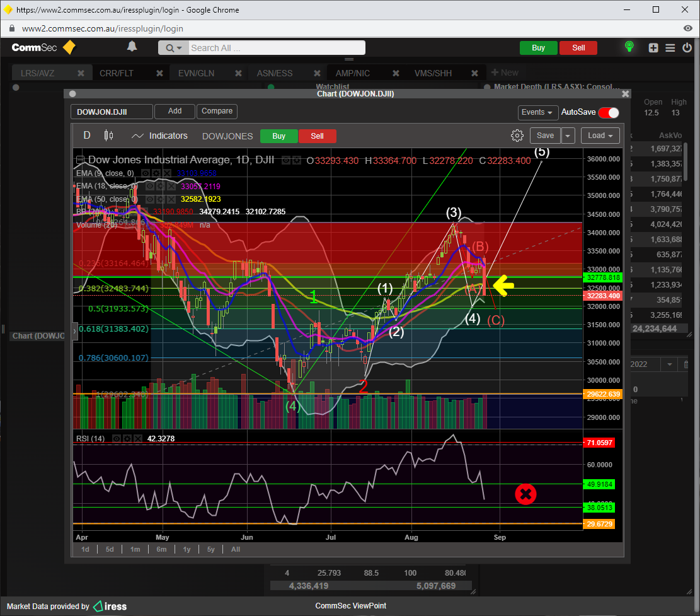Toggle the AutoSave switch

(609, 113)
